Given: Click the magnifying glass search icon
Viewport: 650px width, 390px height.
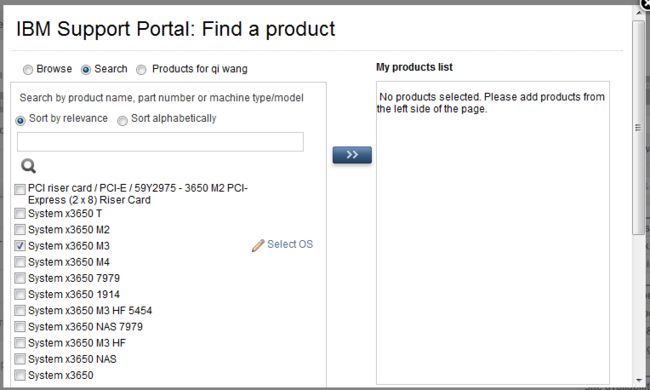Looking at the screenshot, I should (x=29, y=166).
